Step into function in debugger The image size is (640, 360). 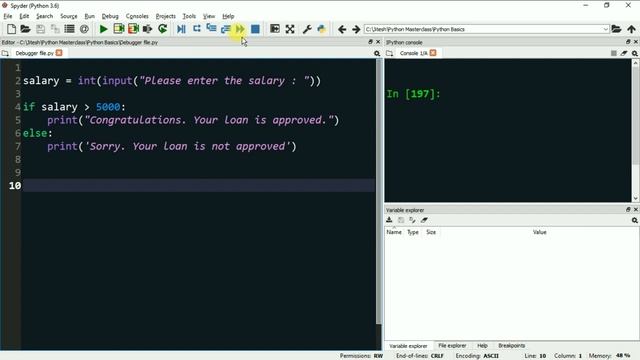click(x=211, y=29)
